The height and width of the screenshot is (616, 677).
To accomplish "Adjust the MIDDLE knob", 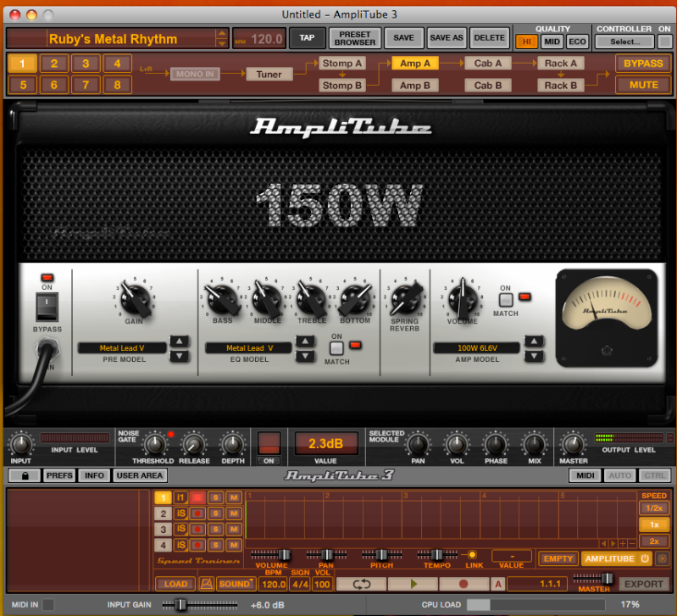I will (267, 299).
